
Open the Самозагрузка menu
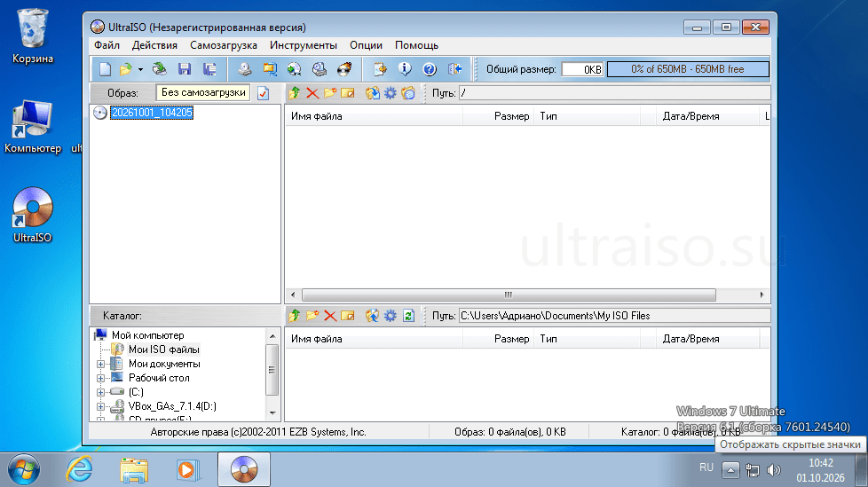(x=224, y=45)
